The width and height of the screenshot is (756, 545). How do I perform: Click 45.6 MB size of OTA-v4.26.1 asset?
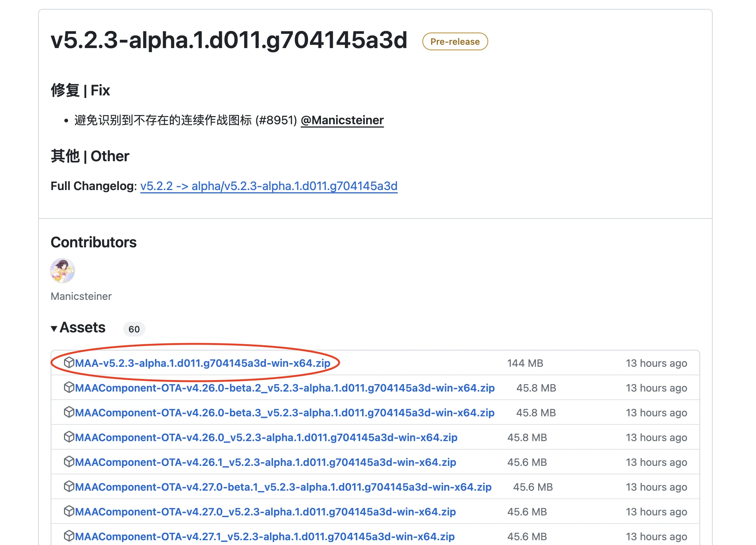pyautogui.click(x=527, y=462)
